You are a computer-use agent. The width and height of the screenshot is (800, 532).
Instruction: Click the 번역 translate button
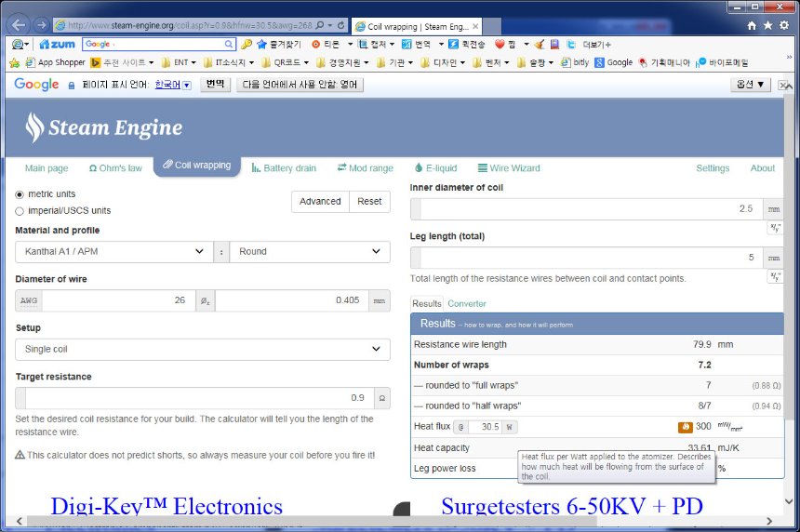(x=215, y=85)
